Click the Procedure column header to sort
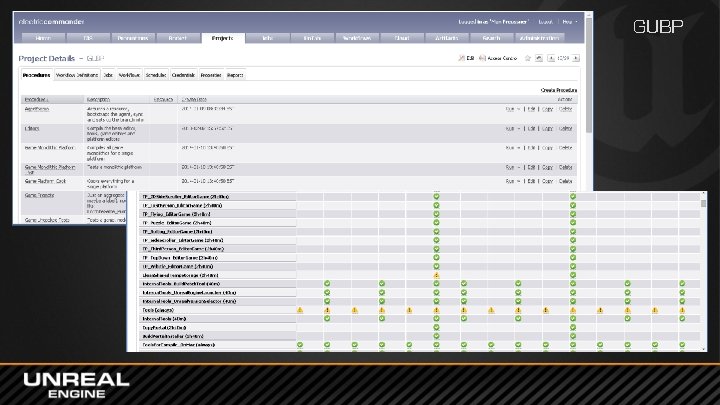The width and height of the screenshot is (720, 405). tap(36, 99)
